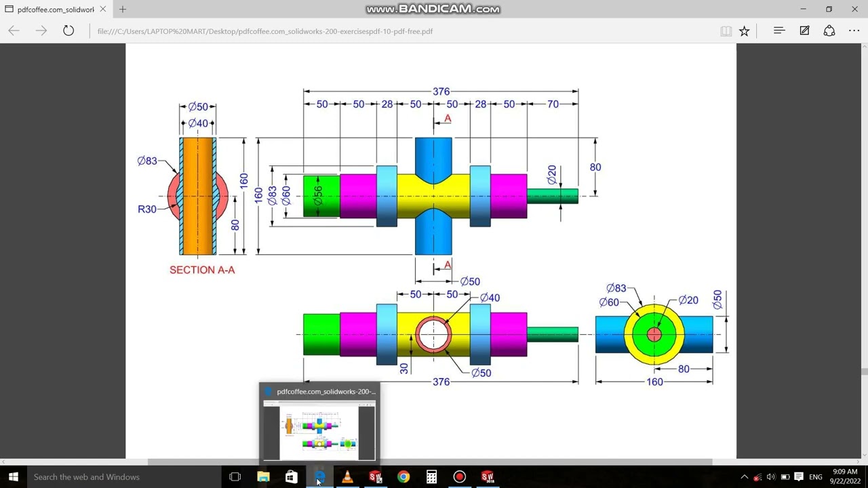868x488 pixels.
Task: Show hidden system tray icons
Action: click(x=745, y=477)
